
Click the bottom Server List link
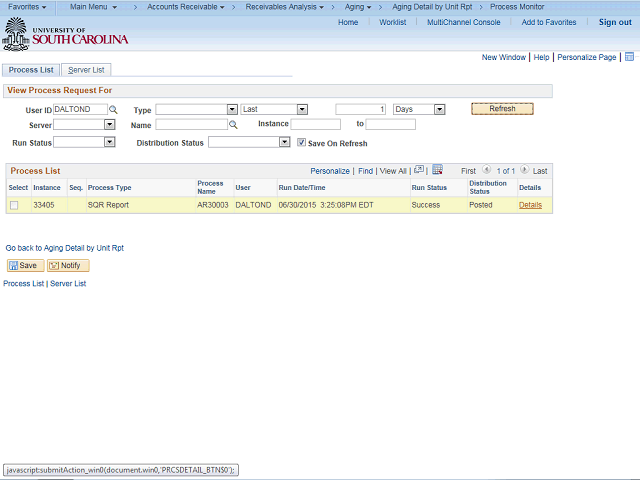[x=68, y=284]
